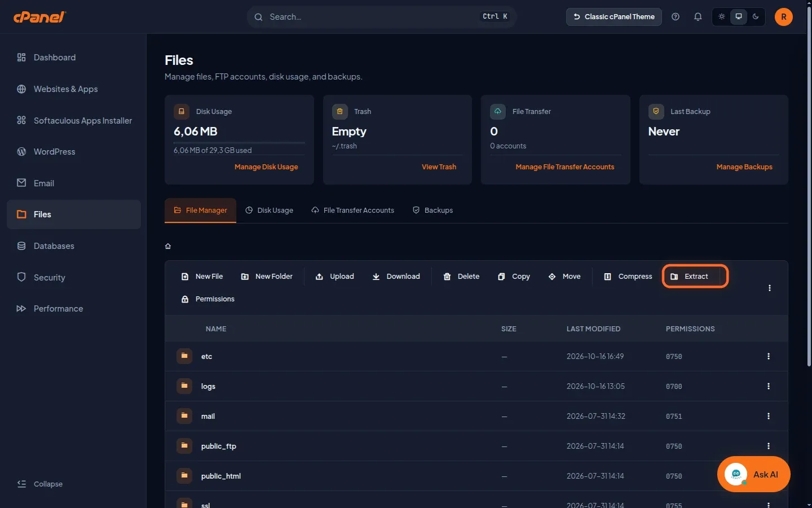Click the cPanel logo
Viewport: 812px width, 508px height.
pyautogui.click(x=39, y=17)
